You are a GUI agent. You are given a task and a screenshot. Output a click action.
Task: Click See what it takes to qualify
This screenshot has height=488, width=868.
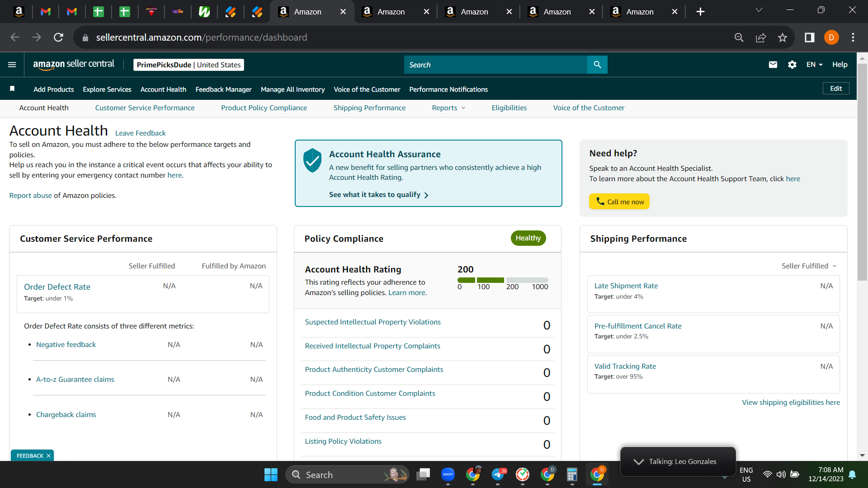(378, 195)
